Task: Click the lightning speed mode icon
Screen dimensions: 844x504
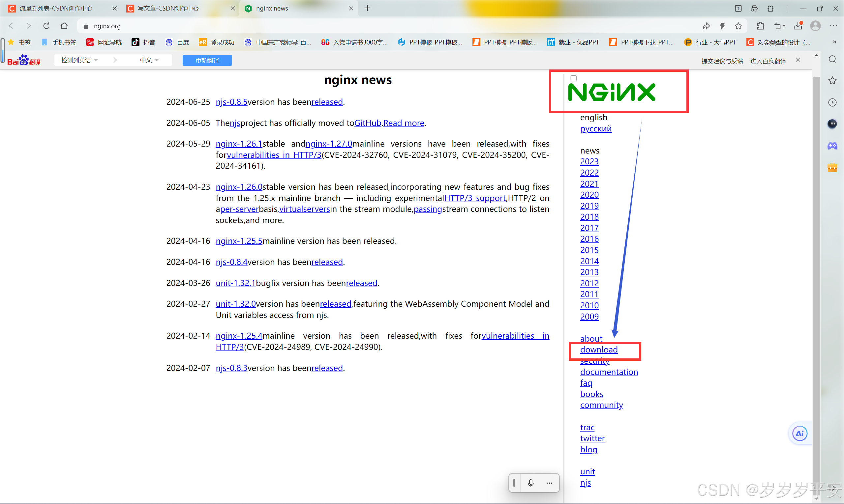Action: (722, 26)
